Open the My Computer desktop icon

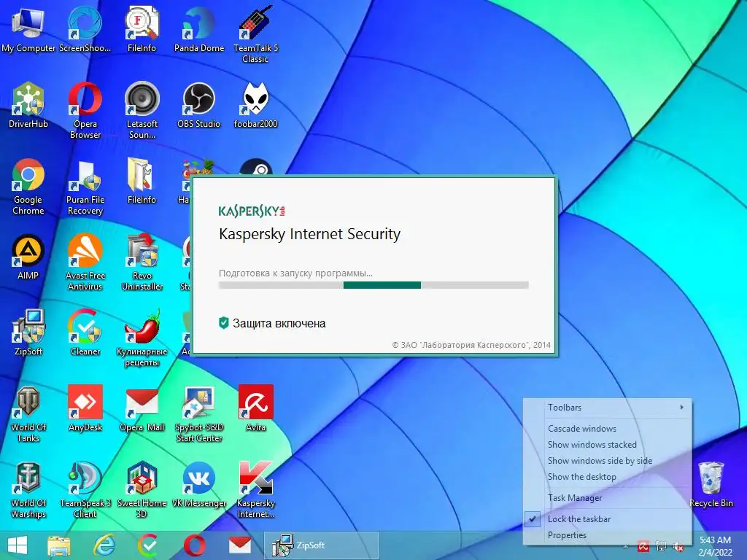click(x=28, y=29)
